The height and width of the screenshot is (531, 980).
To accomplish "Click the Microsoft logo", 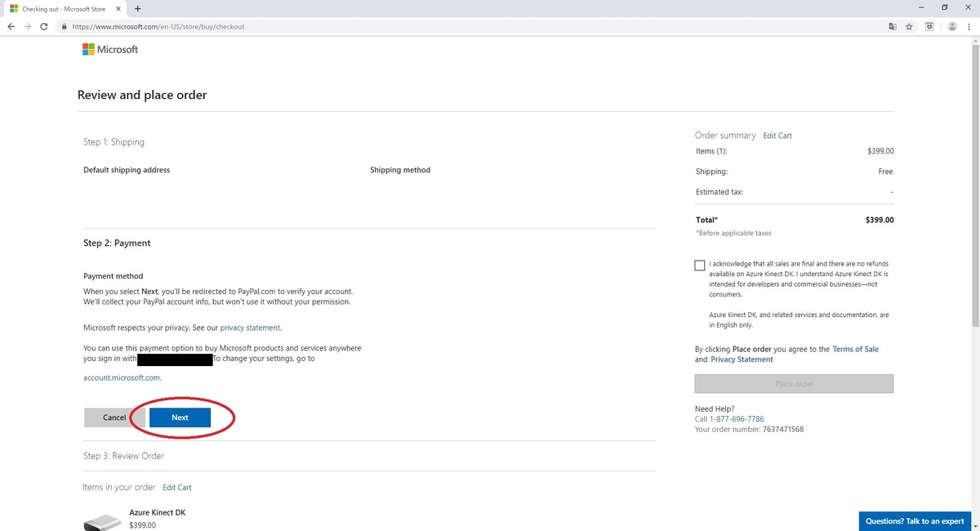I will [110, 49].
